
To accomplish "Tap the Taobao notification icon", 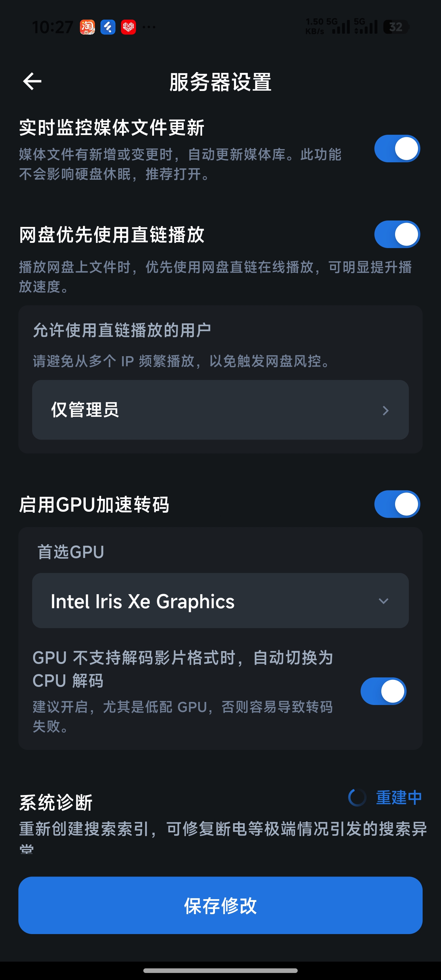I will [x=88, y=27].
